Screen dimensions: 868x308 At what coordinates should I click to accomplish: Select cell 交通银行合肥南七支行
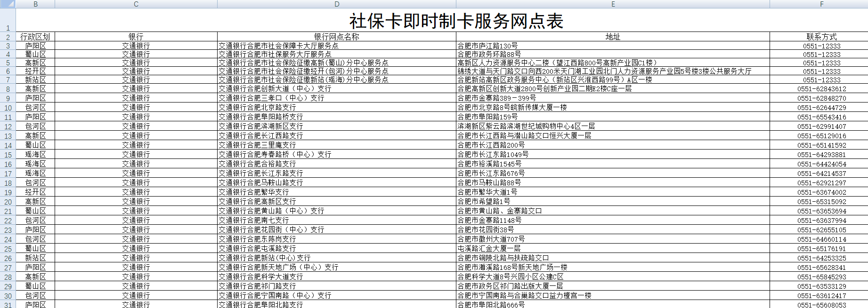click(x=337, y=220)
